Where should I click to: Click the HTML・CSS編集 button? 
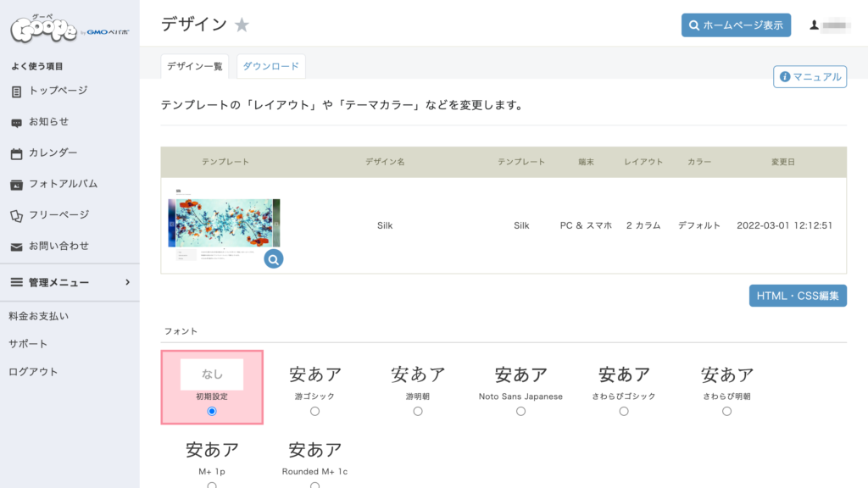coord(798,296)
